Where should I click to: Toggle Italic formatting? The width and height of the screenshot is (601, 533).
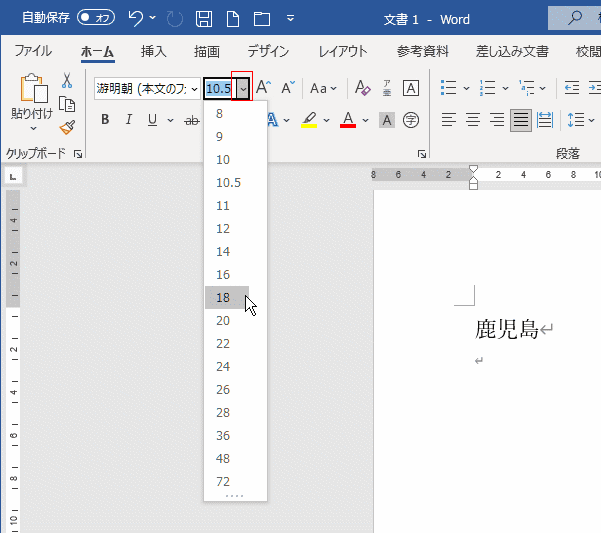[x=129, y=120]
